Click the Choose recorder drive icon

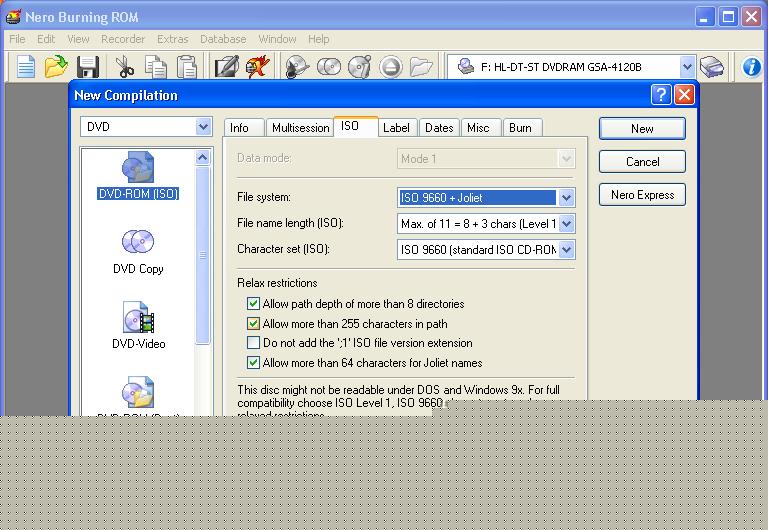point(712,67)
